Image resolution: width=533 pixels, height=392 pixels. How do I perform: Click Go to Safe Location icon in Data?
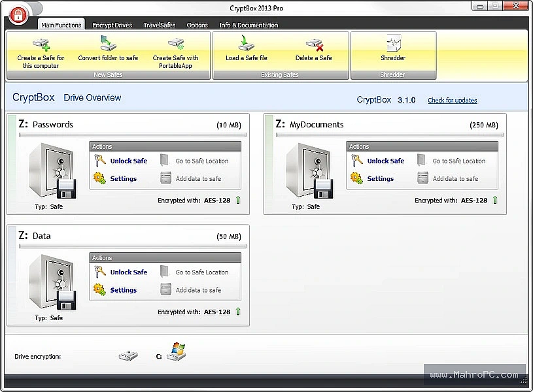coord(165,271)
